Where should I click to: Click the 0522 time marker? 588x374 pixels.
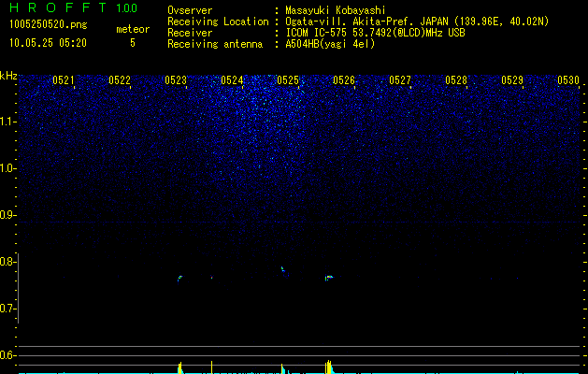[x=120, y=80]
